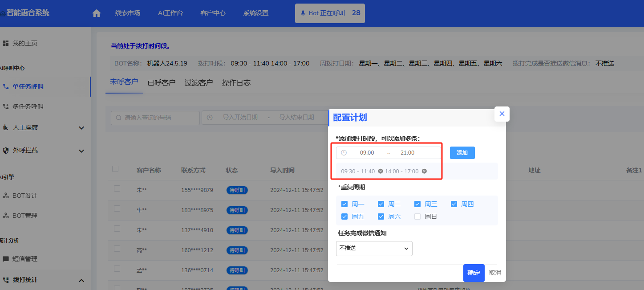
Task: Expand the 人工座席 sidebar section
Action: coord(81,128)
